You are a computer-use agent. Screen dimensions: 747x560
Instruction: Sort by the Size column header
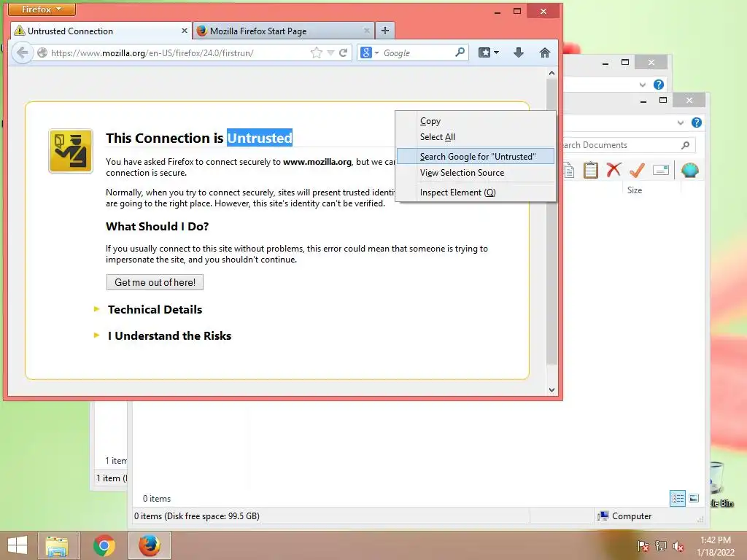(x=635, y=190)
